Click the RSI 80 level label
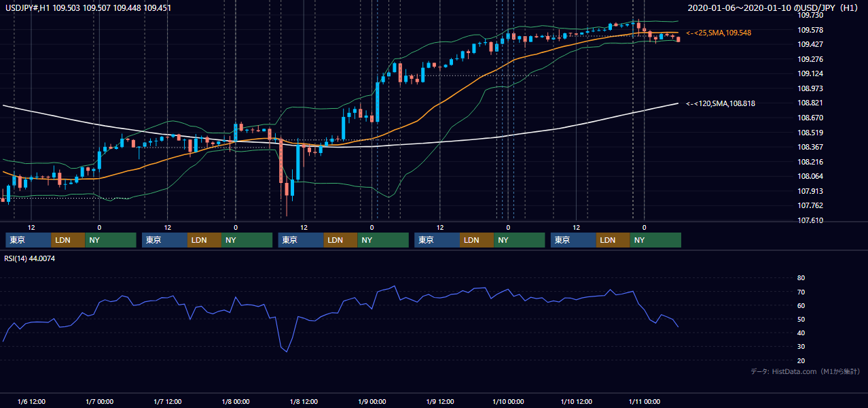868x408 pixels. pos(801,278)
